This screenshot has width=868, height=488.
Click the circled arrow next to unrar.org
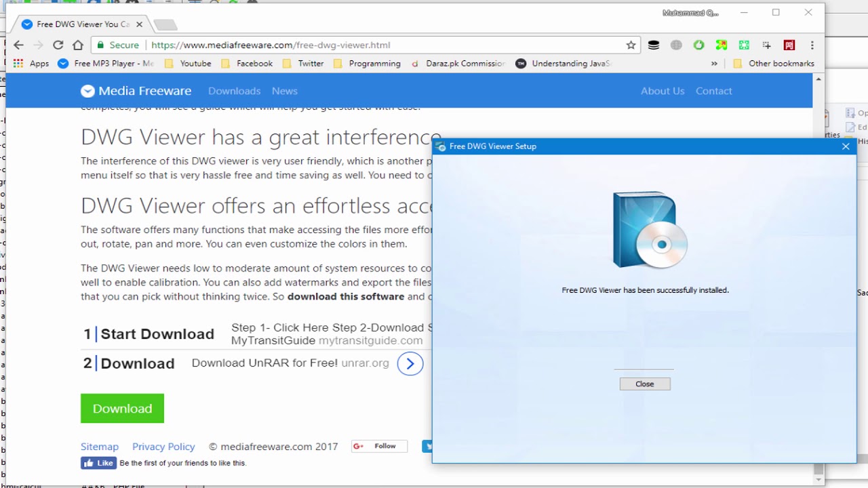[x=410, y=363]
